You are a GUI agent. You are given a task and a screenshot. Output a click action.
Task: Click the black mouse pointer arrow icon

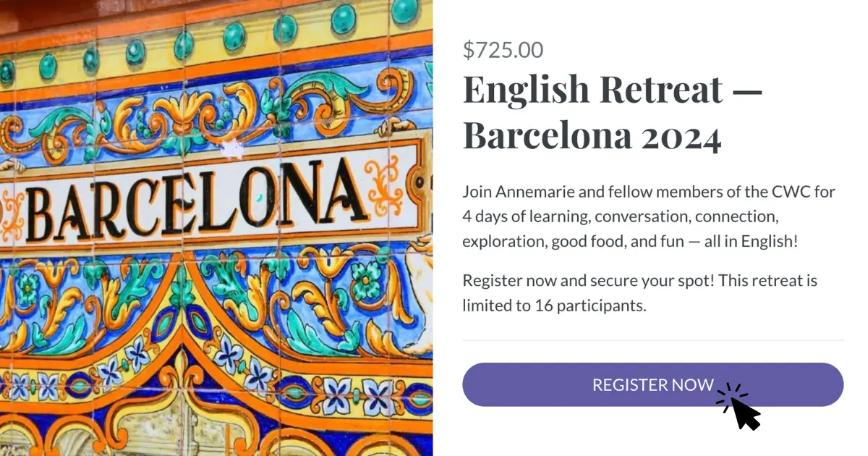point(746,413)
